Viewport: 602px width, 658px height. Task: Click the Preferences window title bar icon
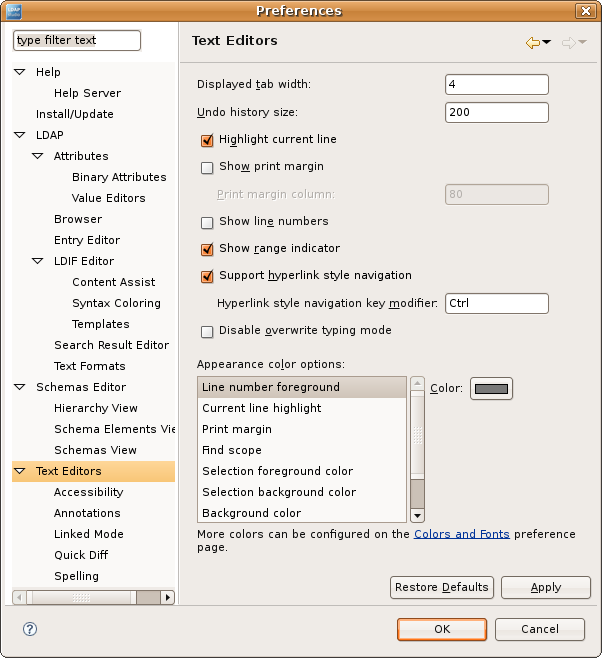[x=13, y=11]
